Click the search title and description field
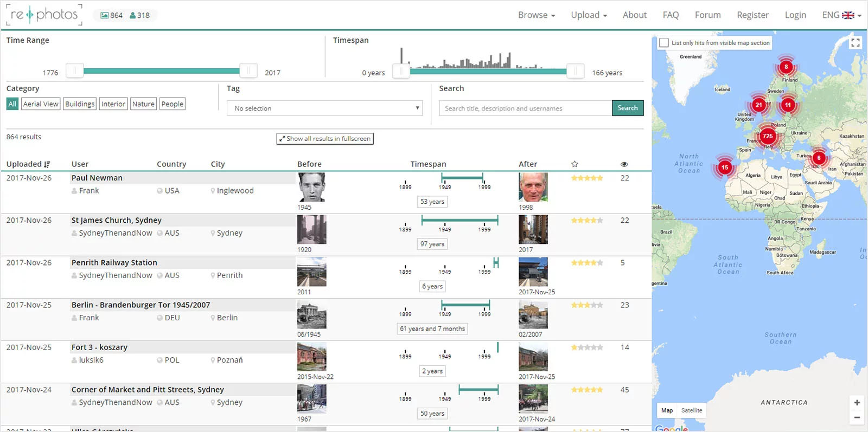868x432 pixels. pos(525,108)
